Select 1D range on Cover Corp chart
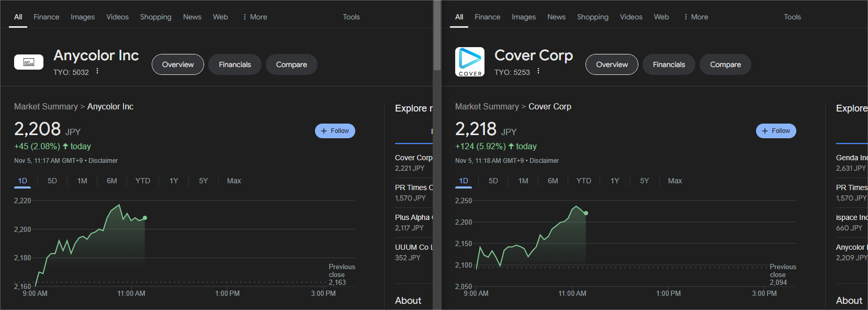Image resolution: width=868 pixels, height=310 pixels. coord(464,181)
